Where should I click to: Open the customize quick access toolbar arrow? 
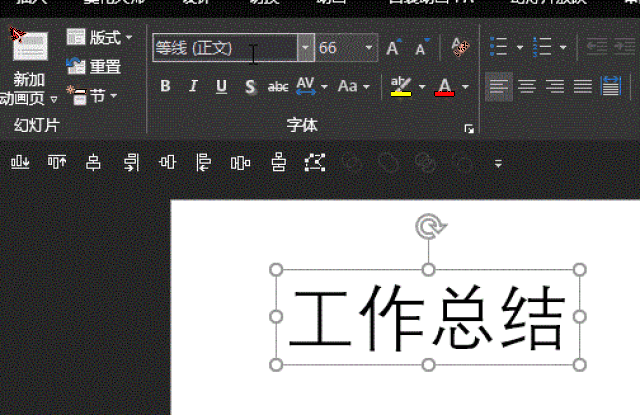(x=498, y=164)
